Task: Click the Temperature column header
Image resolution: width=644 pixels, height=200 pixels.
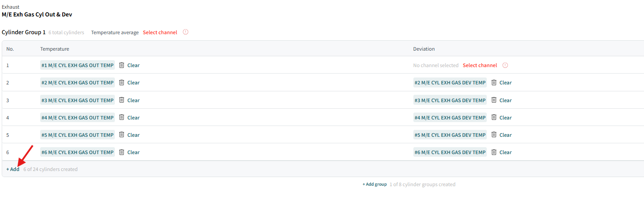Action: [54, 49]
